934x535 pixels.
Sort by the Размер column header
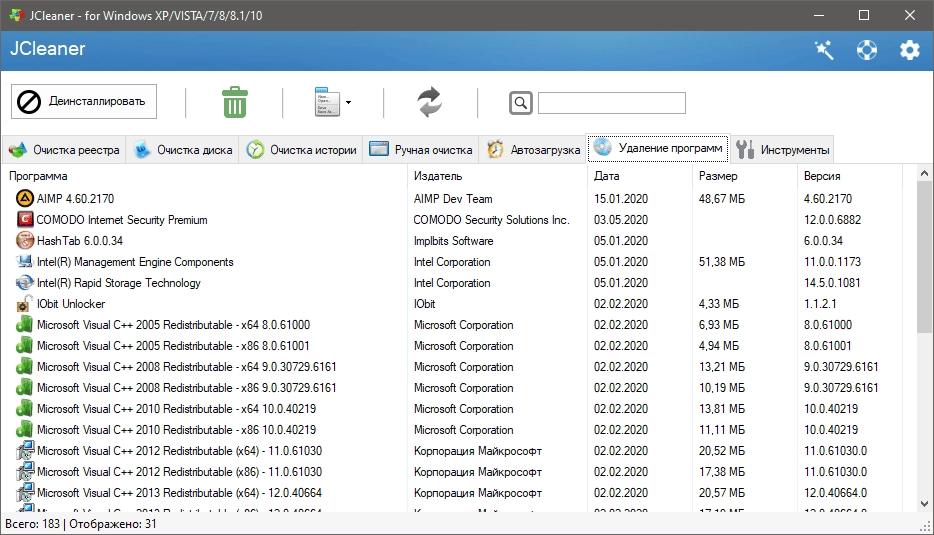point(718,176)
